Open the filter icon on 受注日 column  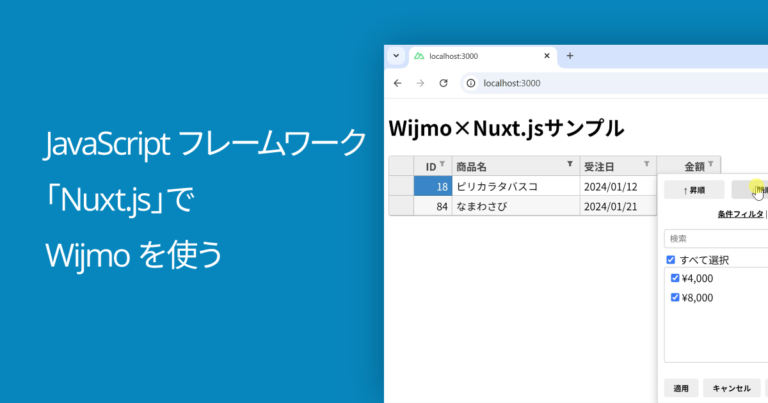[x=647, y=164]
